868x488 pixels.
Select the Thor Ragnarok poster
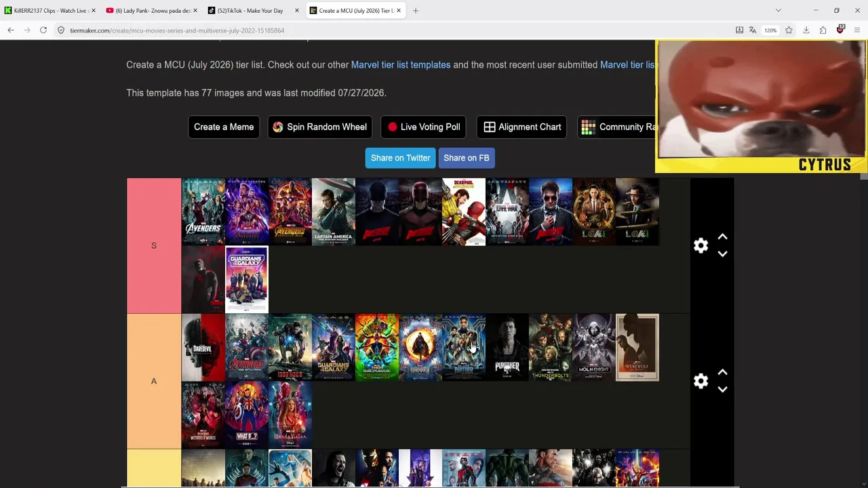(377, 347)
